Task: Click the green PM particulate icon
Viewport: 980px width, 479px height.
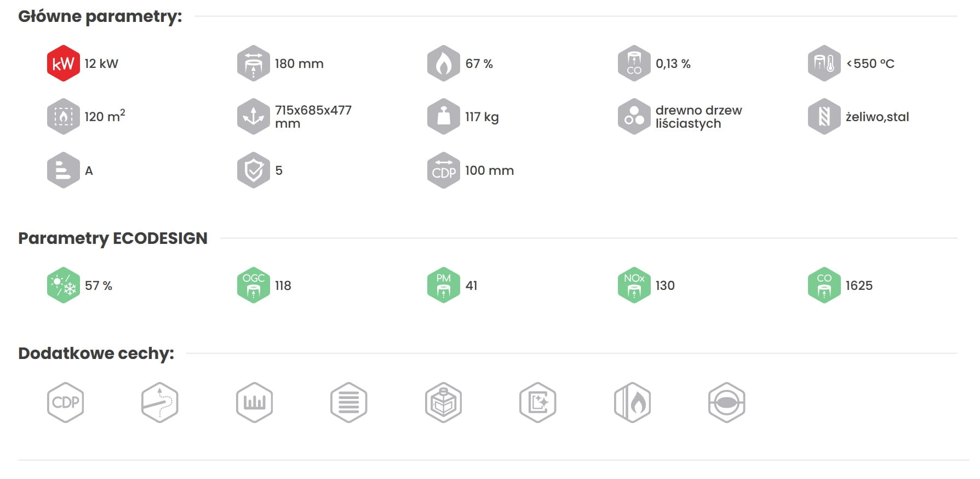Action: pyautogui.click(x=443, y=286)
